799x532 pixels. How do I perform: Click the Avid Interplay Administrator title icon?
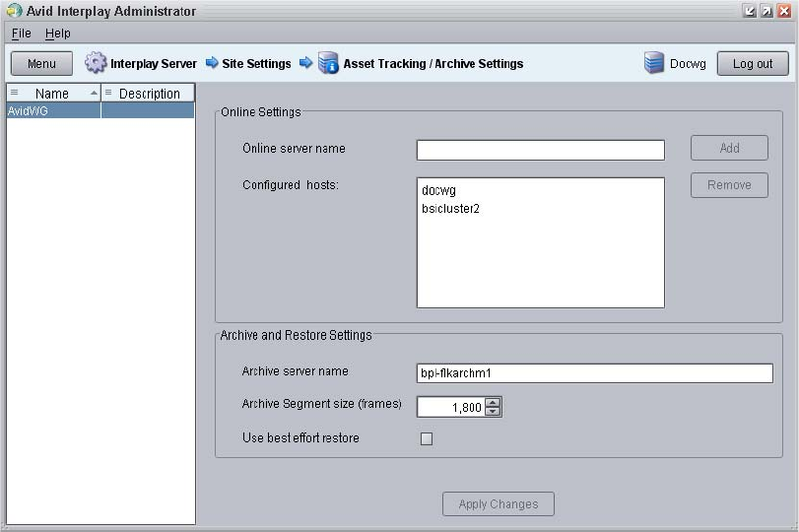point(14,10)
